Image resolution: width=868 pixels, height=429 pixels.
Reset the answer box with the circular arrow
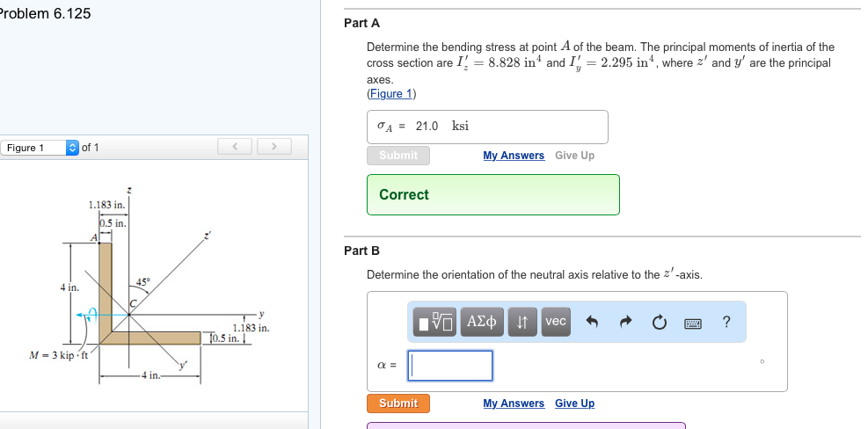(x=659, y=322)
